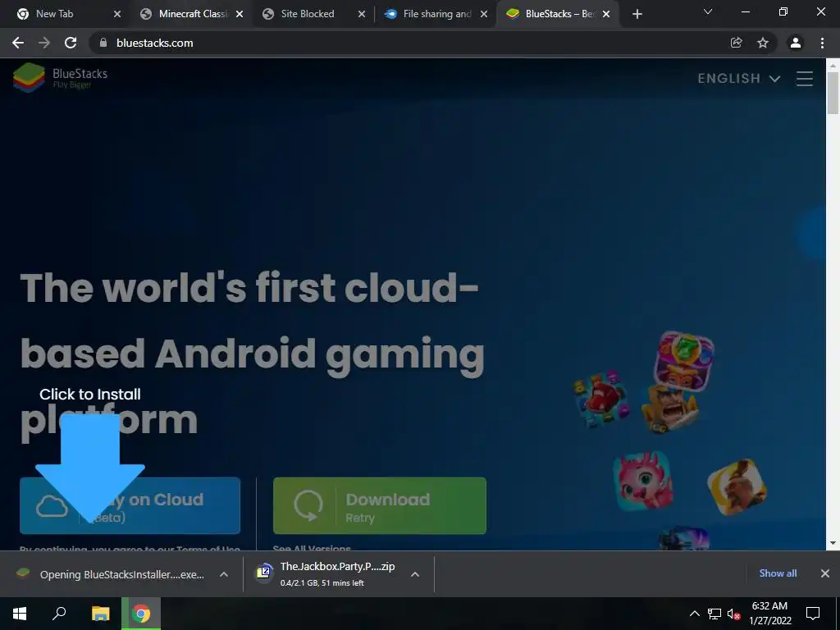Click the BlueStacks logo
840x630 pixels.
coord(60,78)
